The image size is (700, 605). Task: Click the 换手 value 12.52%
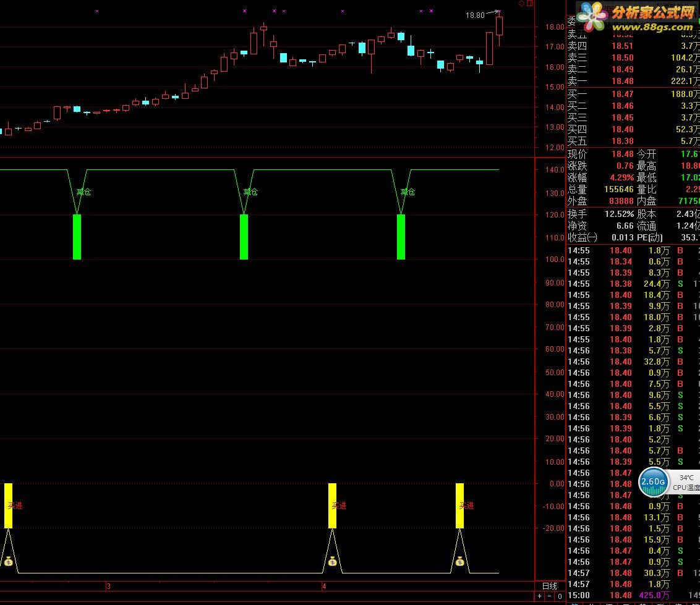[x=619, y=214]
